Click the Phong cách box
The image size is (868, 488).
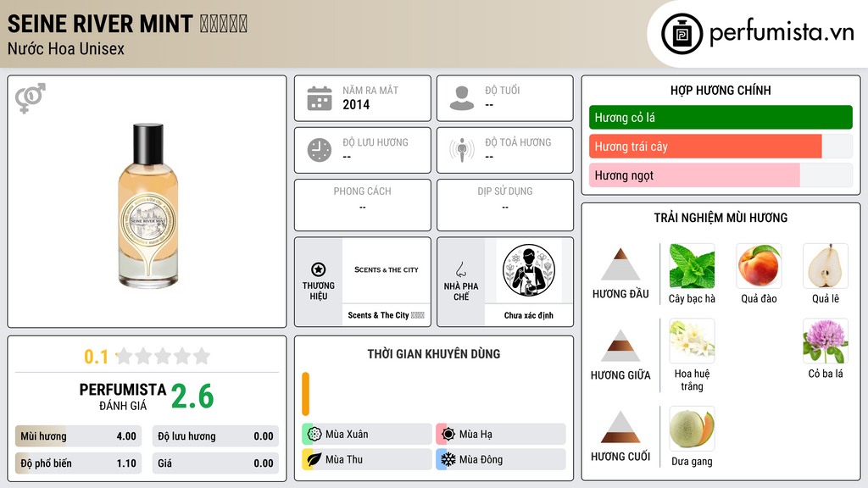pyautogui.click(x=363, y=205)
